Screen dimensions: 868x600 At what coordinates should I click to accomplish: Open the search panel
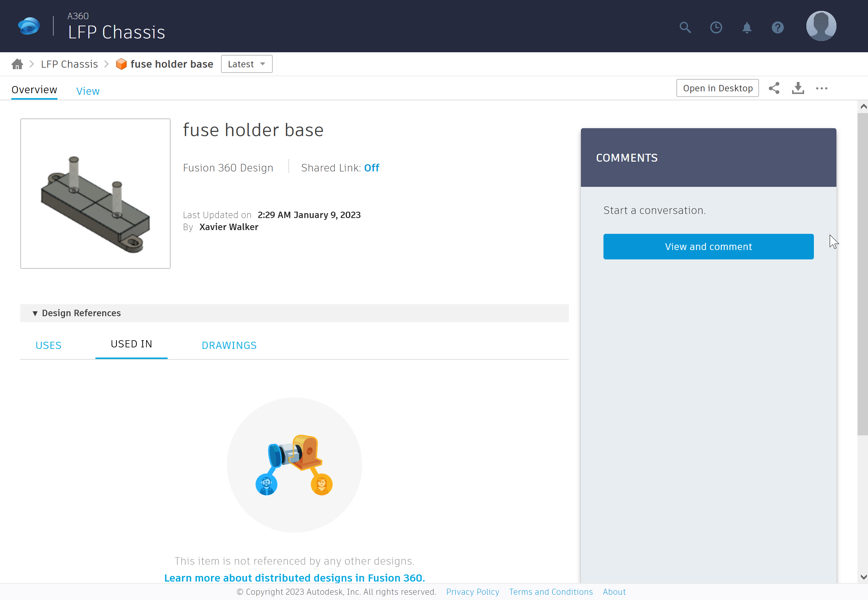[685, 27]
